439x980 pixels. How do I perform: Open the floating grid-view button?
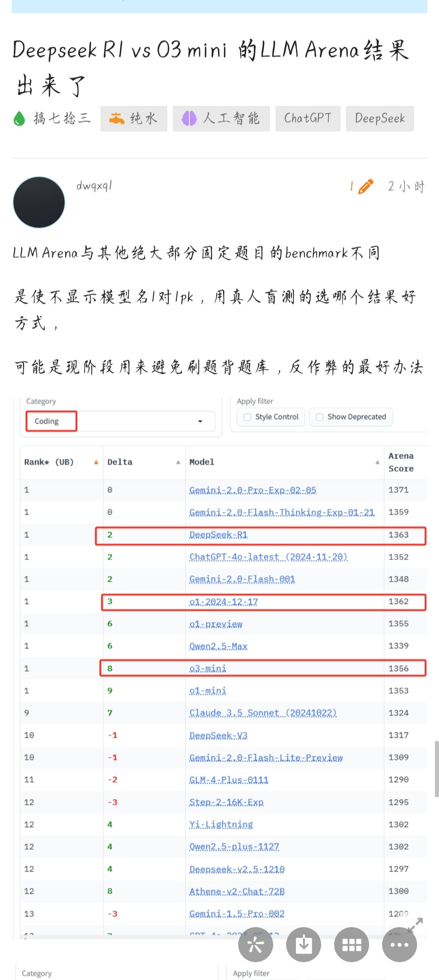[x=351, y=945]
